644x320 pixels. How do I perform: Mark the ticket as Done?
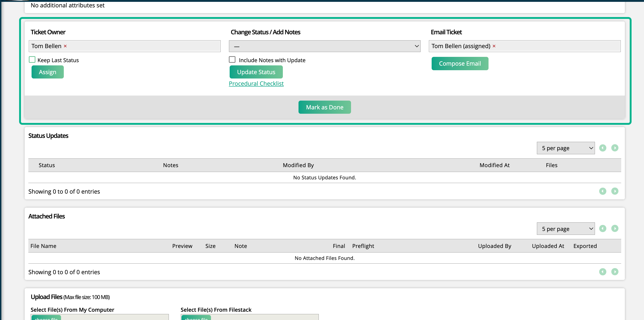pos(325,107)
